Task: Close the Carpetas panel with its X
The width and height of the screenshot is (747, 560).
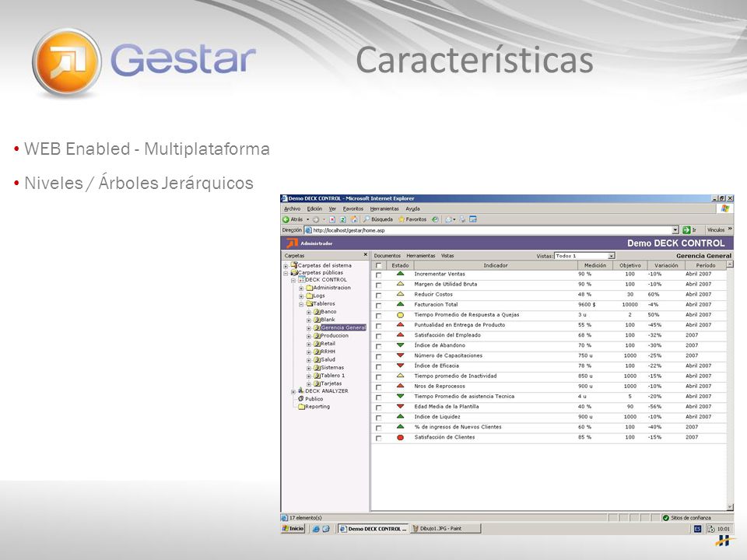Action: click(x=366, y=255)
